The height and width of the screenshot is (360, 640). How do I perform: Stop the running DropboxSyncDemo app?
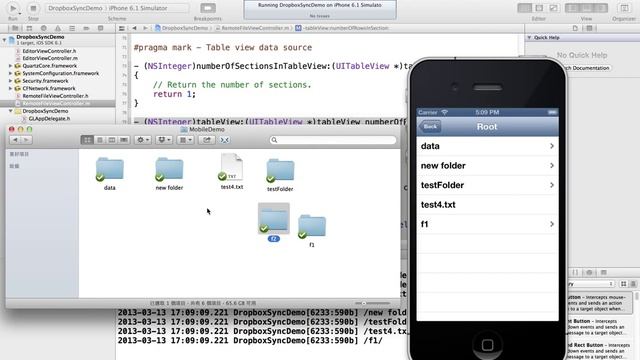coord(33,8)
